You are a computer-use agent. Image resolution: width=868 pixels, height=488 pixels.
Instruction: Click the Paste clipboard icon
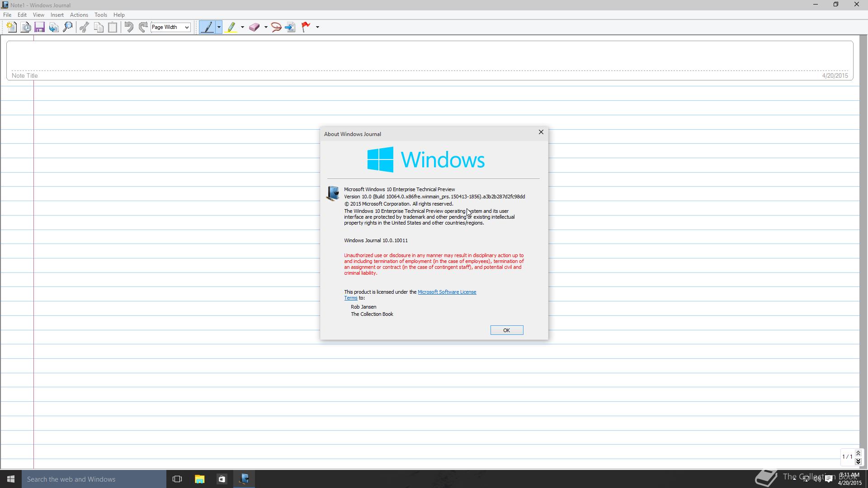[x=113, y=27]
